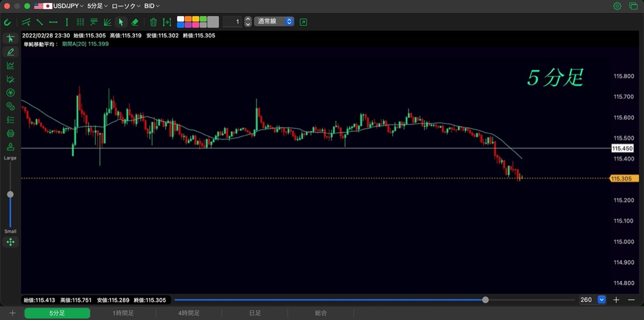The image size is (644, 320).
Task: Select the channel lines drawing tool
Action: point(26,22)
